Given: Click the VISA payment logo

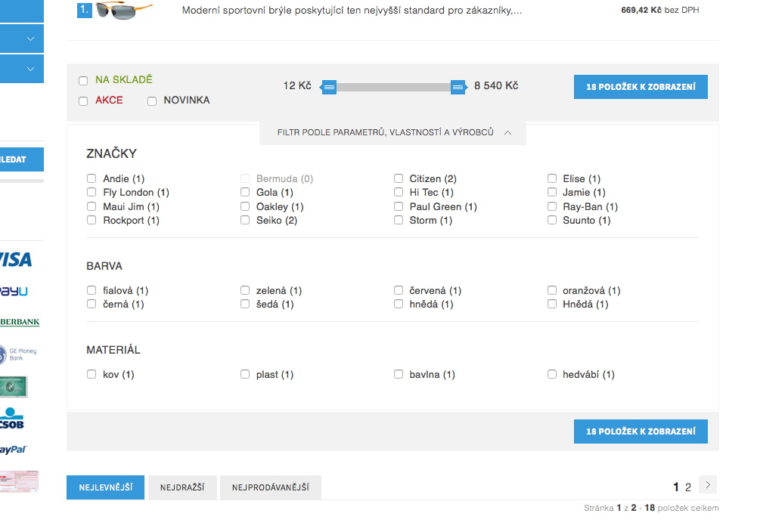Looking at the screenshot, I should [16, 259].
